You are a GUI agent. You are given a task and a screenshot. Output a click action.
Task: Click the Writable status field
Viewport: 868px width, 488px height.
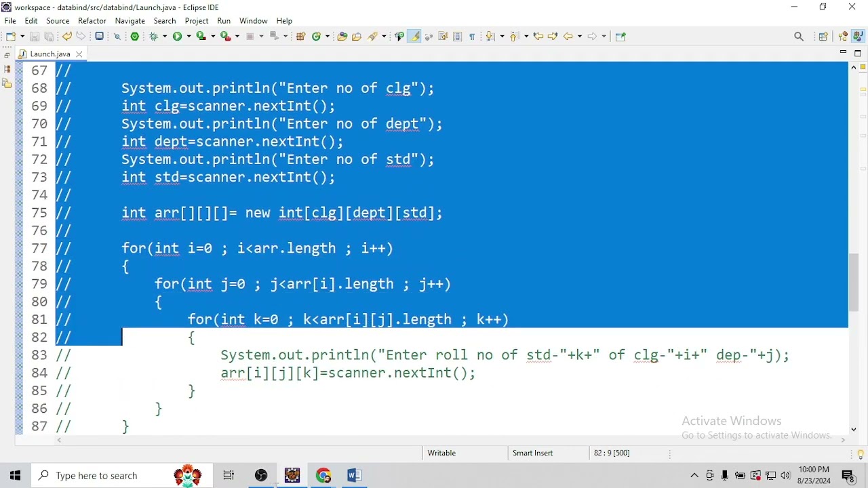(442, 453)
